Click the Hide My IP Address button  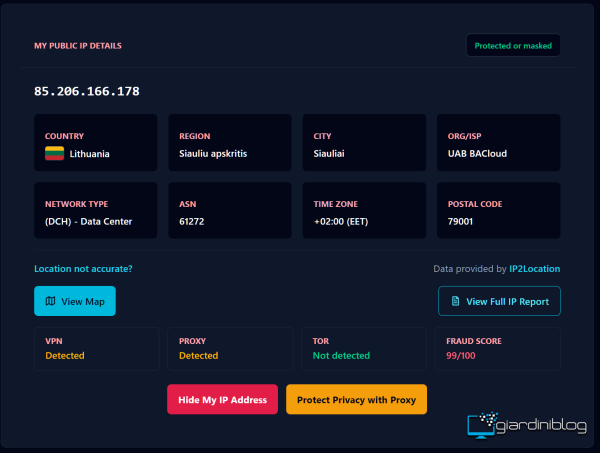(222, 399)
